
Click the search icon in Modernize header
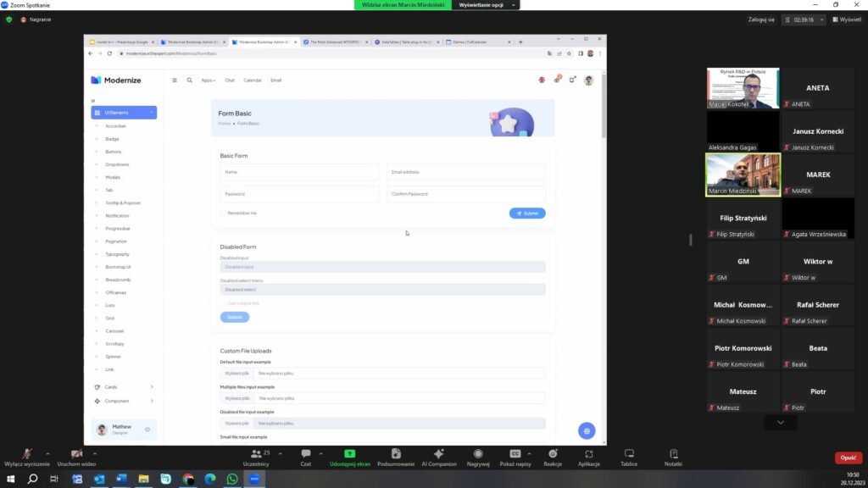(x=189, y=80)
